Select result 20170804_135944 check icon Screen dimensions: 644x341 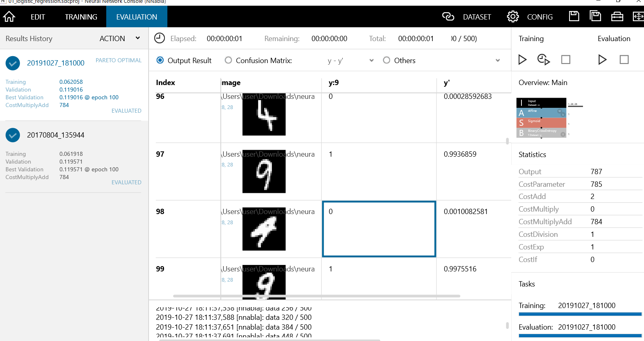(13, 135)
